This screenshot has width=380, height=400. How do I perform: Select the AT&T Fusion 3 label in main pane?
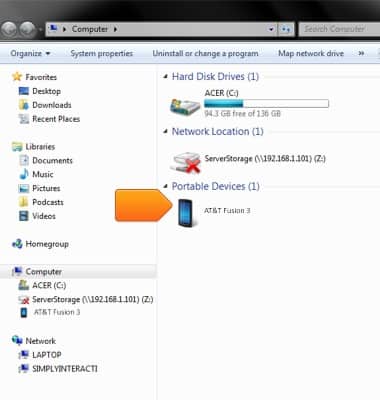tap(227, 211)
